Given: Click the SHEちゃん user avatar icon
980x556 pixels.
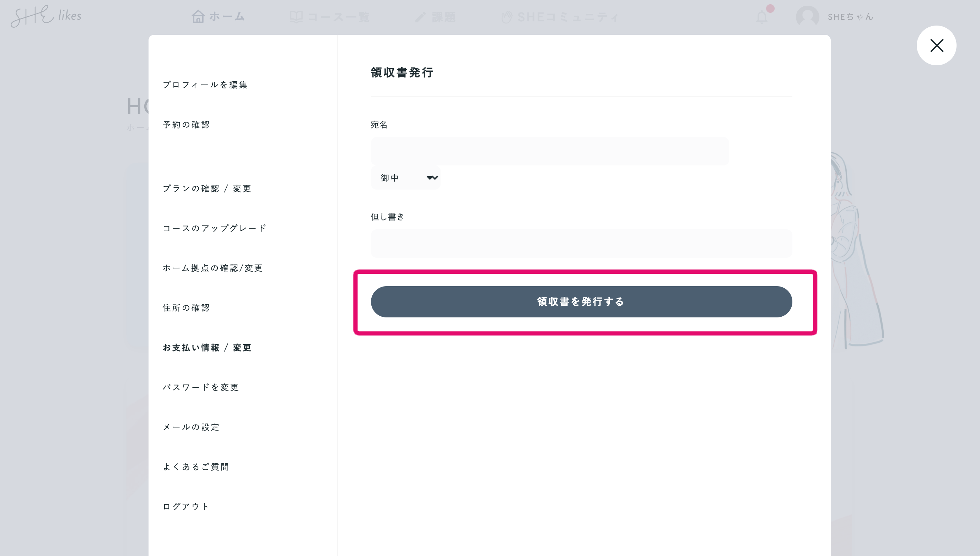Looking at the screenshot, I should point(807,17).
